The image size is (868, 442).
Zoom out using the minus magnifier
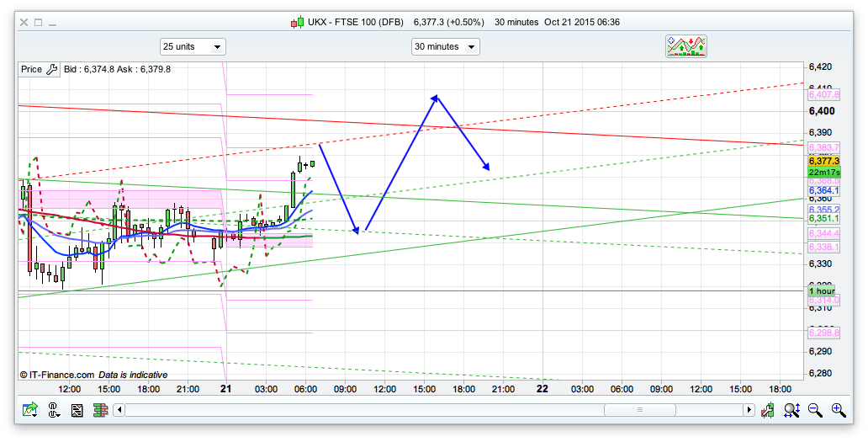click(815, 410)
